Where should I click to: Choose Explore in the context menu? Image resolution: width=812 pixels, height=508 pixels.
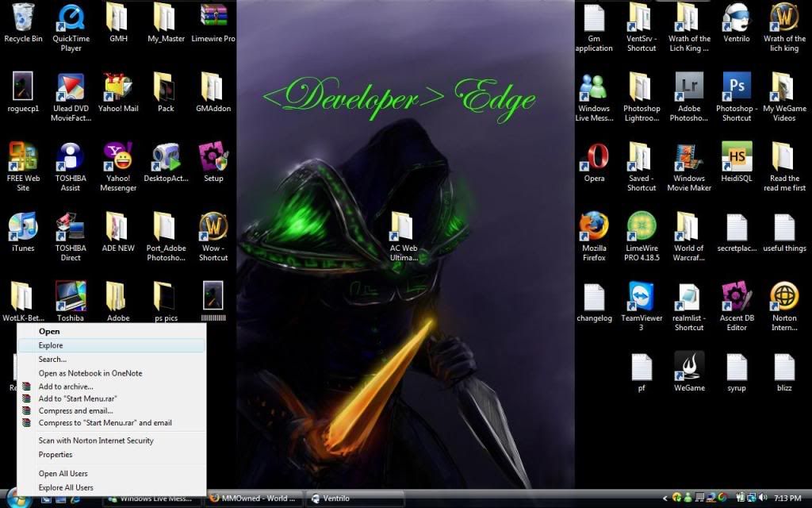coord(112,345)
